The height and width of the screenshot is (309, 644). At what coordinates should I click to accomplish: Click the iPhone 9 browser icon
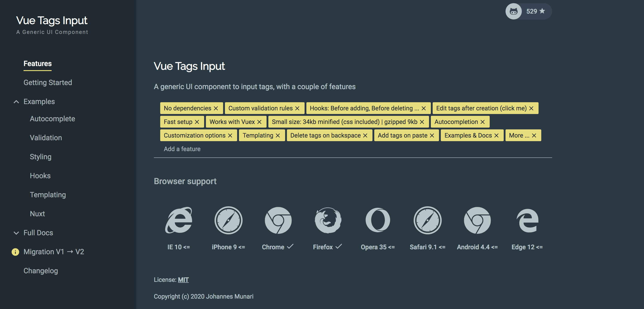pos(228,220)
